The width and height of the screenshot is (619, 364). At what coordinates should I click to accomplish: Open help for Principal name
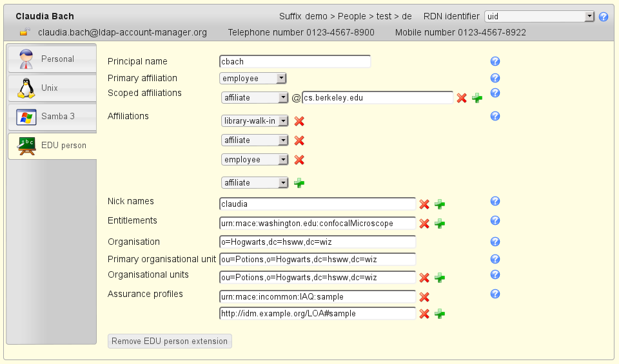point(495,62)
